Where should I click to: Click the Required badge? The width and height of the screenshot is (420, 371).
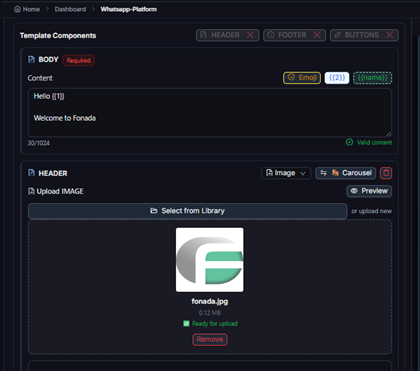click(79, 60)
